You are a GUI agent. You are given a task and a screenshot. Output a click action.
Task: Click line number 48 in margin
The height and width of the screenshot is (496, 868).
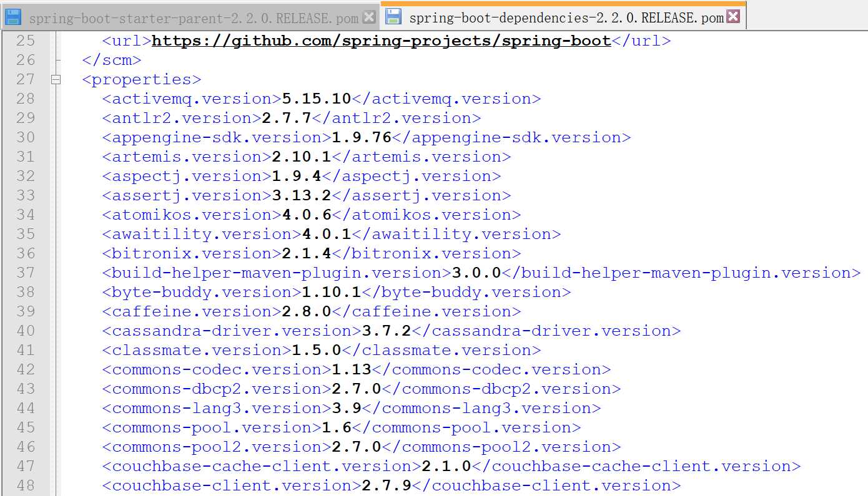(26, 486)
